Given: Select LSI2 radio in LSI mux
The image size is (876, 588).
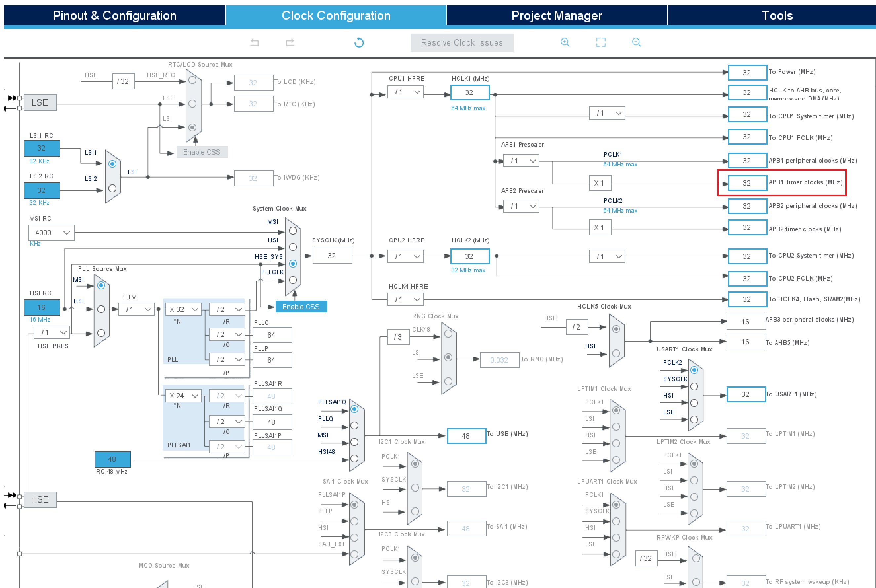Looking at the screenshot, I should [x=112, y=188].
